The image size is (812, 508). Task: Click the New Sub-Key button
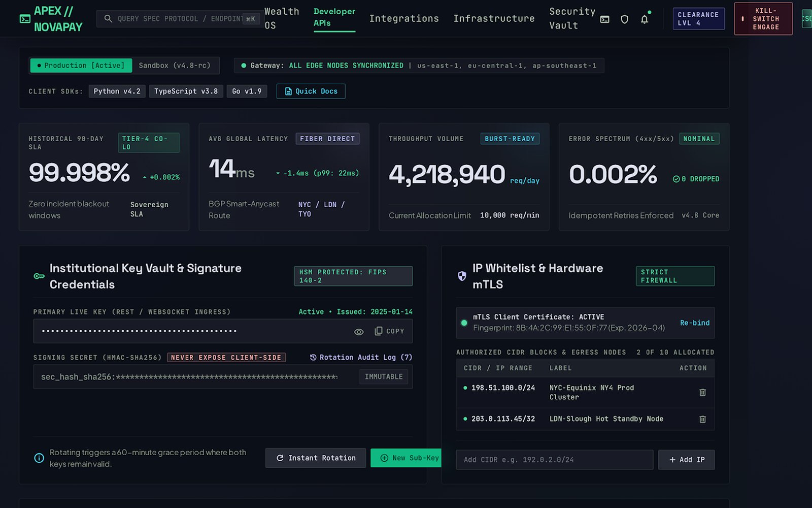coord(406,458)
